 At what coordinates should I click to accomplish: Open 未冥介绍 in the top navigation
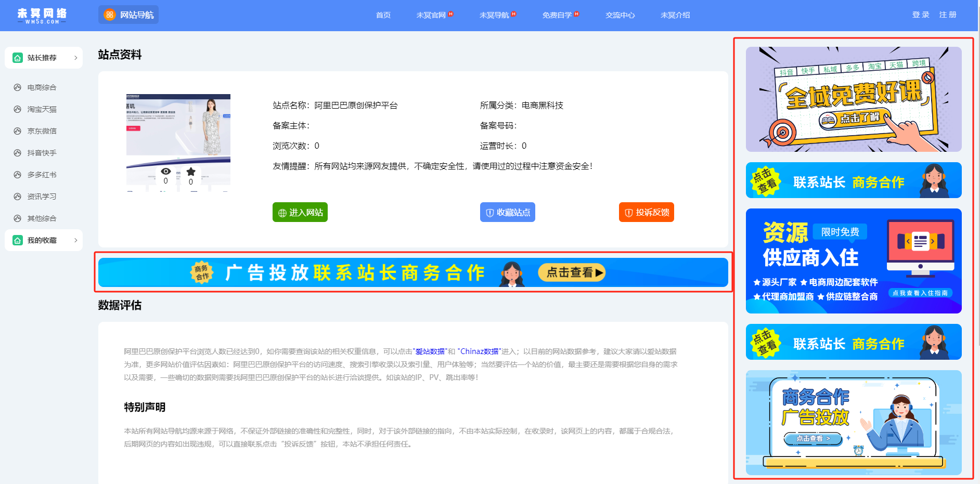pos(675,15)
